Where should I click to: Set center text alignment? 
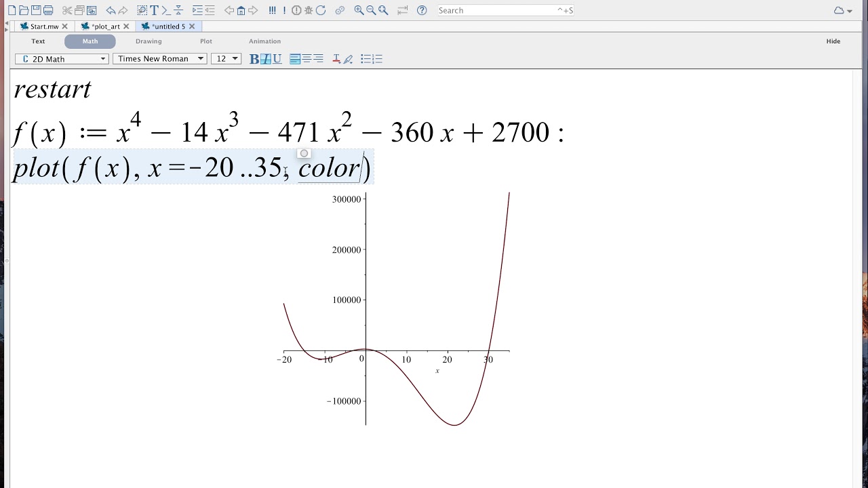307,59
